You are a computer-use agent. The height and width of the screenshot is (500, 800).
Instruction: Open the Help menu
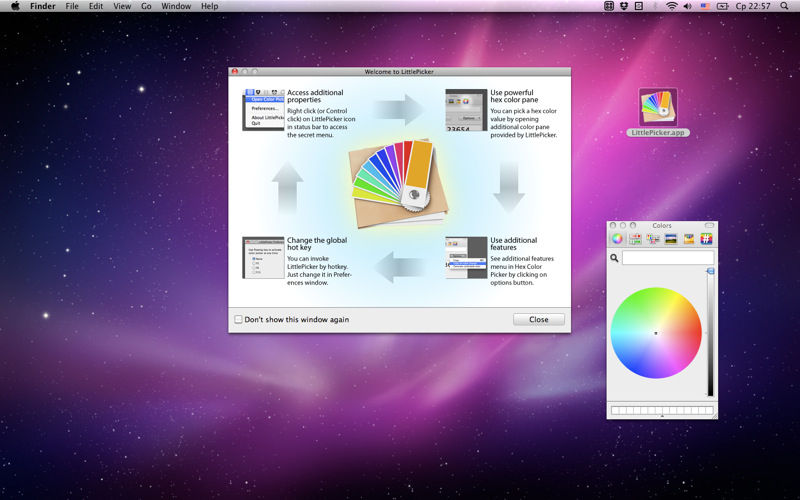(x=210, y=6)
